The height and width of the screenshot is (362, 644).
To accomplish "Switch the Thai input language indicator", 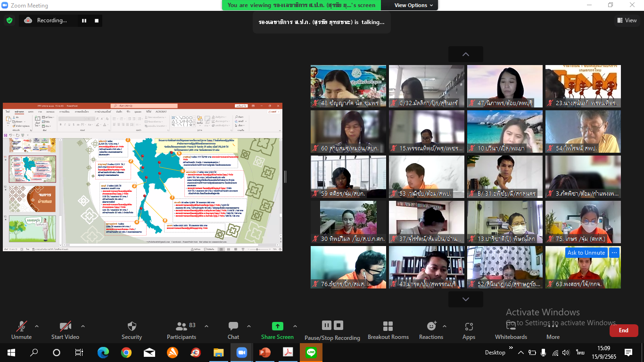I will 580,352.
